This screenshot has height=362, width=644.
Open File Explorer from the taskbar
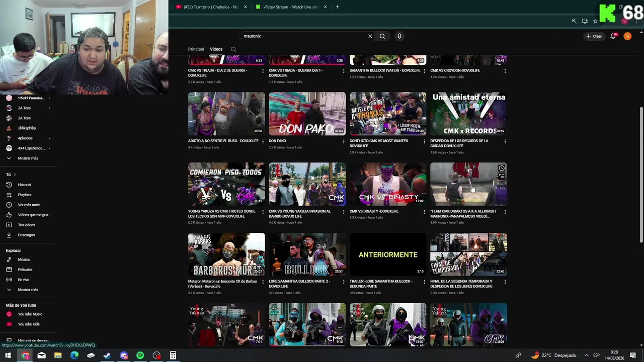click(x=58, y=355)
